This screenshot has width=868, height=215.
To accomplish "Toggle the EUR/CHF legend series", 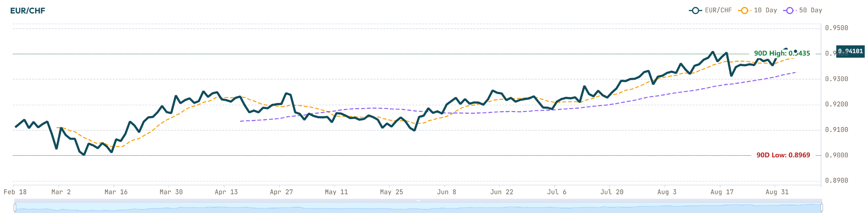I will pyautogui.click(x=711, y=11).
